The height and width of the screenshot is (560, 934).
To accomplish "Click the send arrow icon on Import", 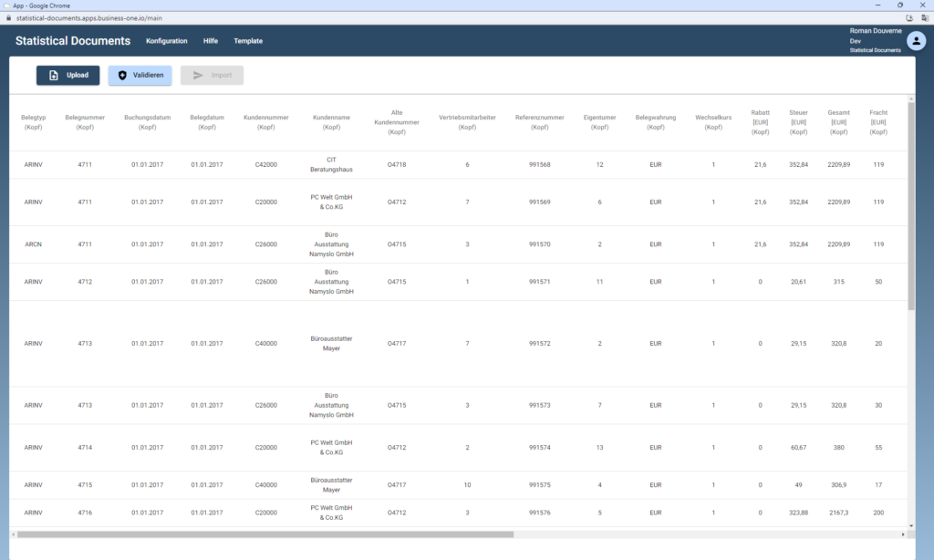I will tap(198, 76).
